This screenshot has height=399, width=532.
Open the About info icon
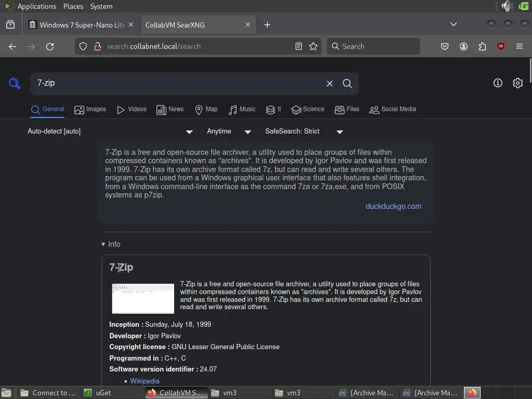498,83
